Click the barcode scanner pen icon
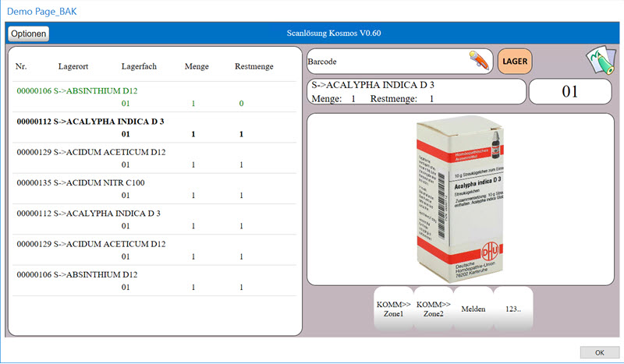The height and width of the screenshot is (364, 624). point(478,60)
